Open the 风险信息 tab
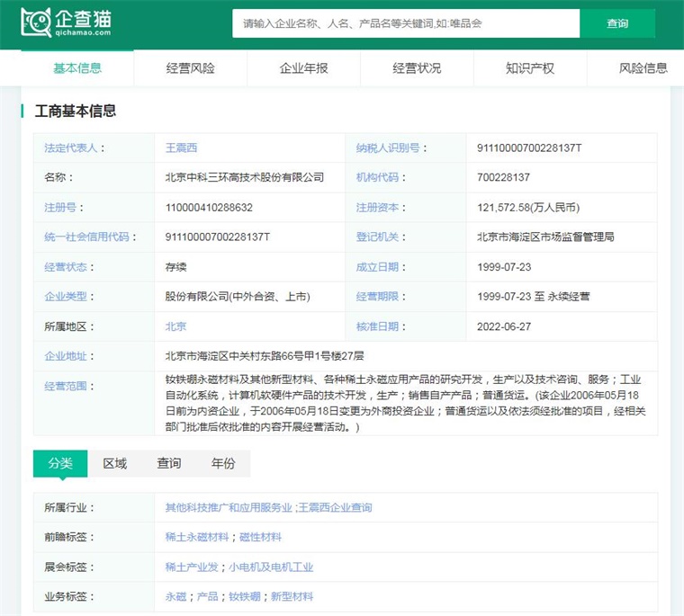This screenshot has height=616, width=684. click(643, 68)
